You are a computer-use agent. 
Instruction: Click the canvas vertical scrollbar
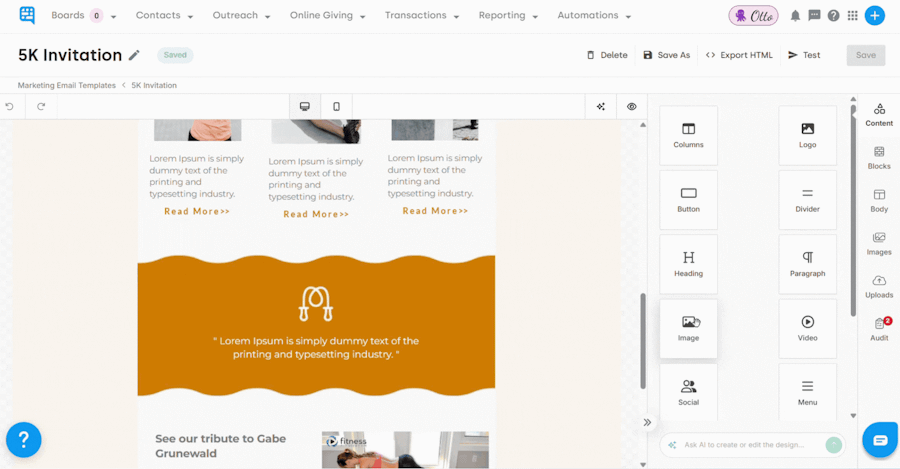(x=643, y=340)
